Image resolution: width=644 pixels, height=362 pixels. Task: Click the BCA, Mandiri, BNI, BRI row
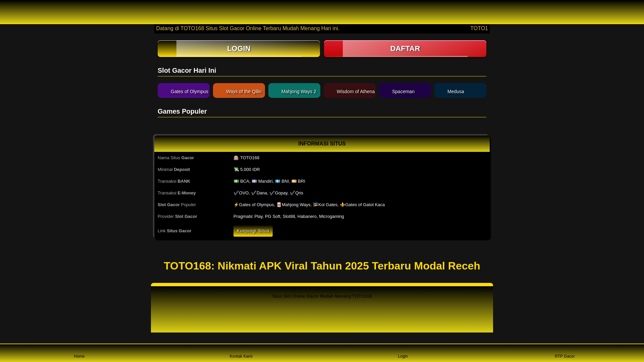point(269,181)
